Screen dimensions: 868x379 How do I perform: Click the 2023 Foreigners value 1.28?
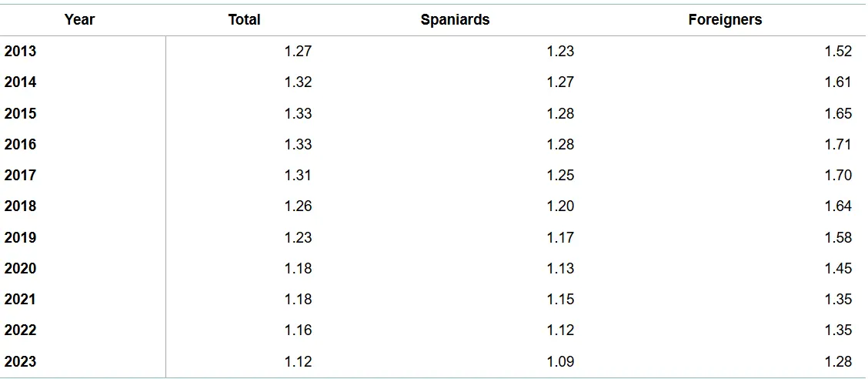point(838,362)
